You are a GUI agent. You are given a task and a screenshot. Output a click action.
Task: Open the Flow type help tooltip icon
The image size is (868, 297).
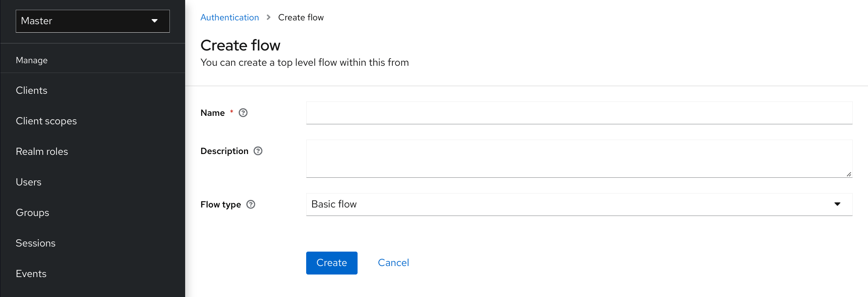tap(251, 205)
